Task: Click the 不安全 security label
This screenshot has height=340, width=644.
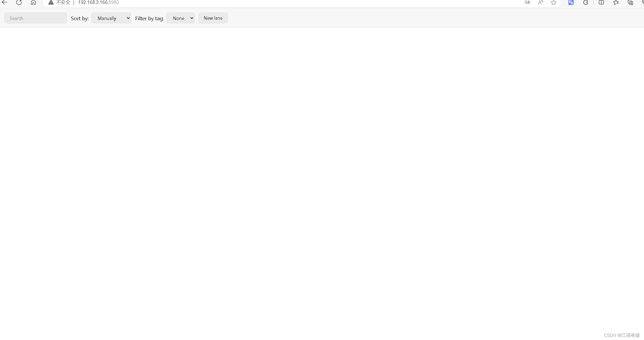Action: tap(63, 2)
